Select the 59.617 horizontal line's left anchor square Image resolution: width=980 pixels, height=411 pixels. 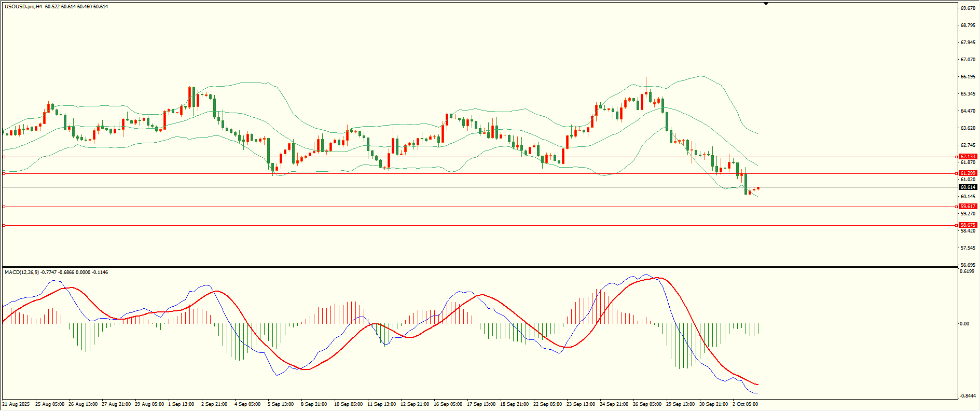click(4, 207)
